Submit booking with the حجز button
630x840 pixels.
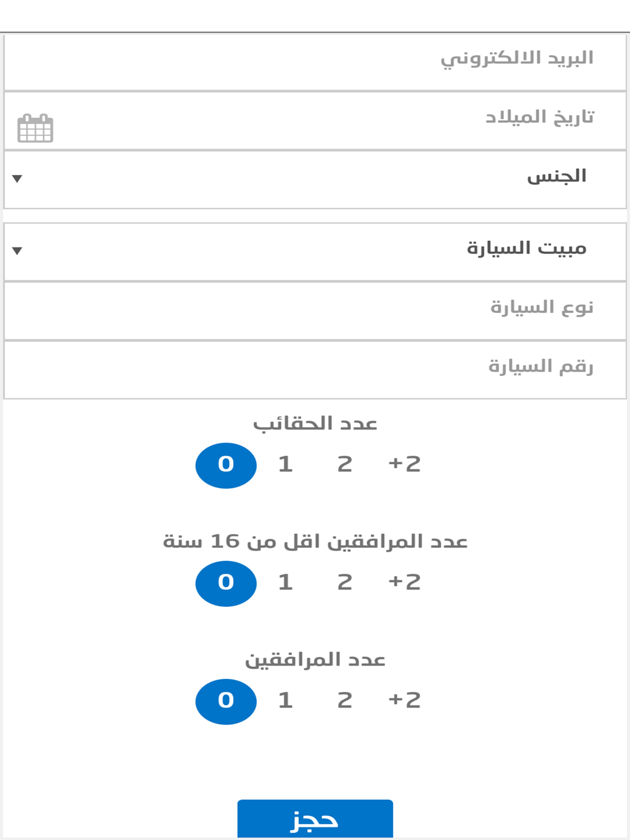315,819
